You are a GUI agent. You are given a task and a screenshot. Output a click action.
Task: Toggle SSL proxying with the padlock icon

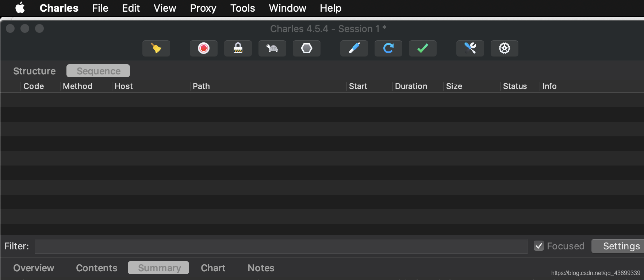238,48
